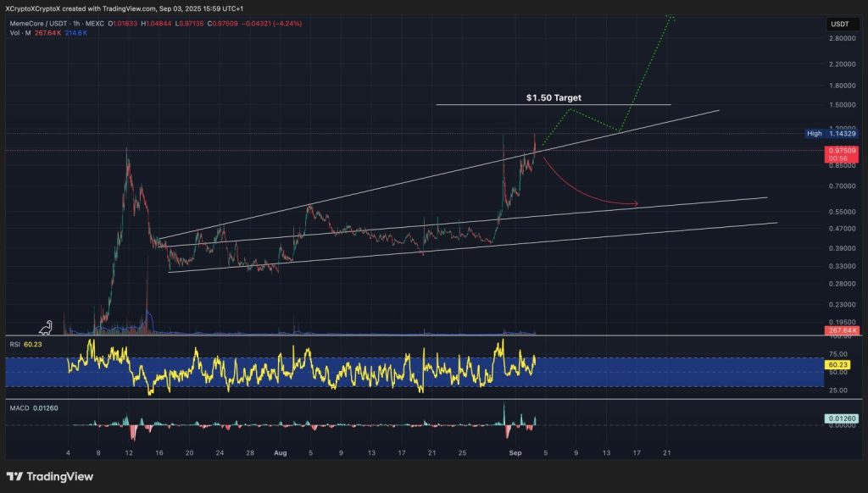
Task: Click the 0.97509 current price badge
Action: tap(841, 150)
